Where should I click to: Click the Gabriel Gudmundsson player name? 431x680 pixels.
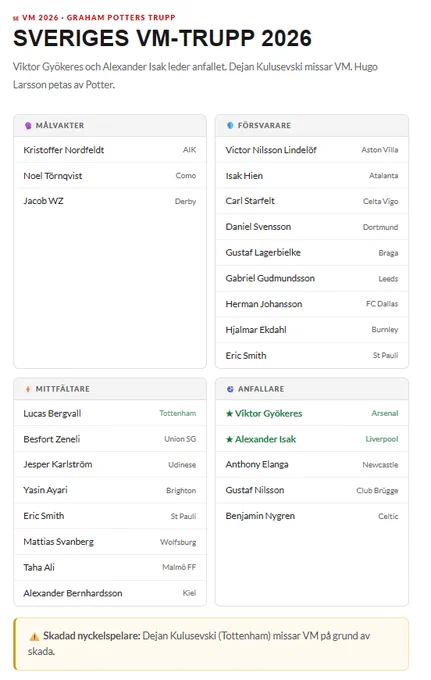point(270,278)
